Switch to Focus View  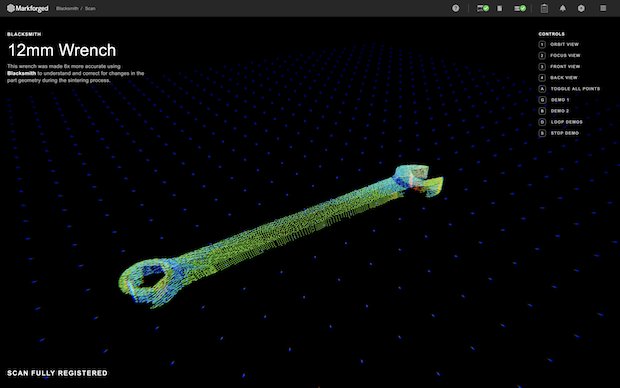[x=560, y=56]
